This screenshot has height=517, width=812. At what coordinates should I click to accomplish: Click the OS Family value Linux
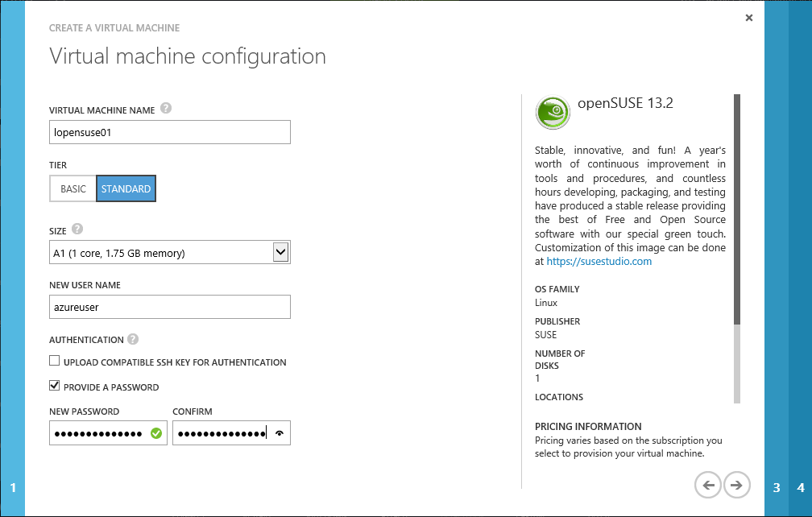pyautogui.click(x=546, y=303)
